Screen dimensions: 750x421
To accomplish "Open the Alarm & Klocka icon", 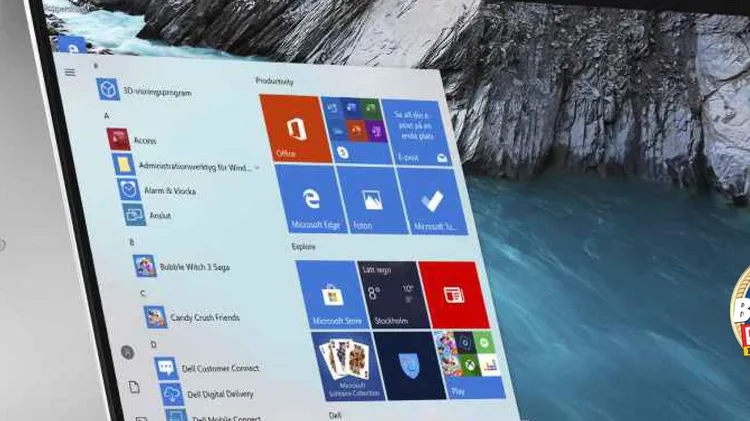I will coord(129,189).
